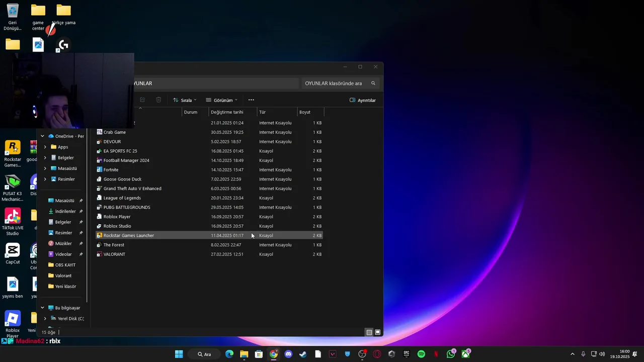The width and height of the screenshot is (644, 362).
Task: Collapse the Bu bilgisayar node
Action: tap(43, 308)
